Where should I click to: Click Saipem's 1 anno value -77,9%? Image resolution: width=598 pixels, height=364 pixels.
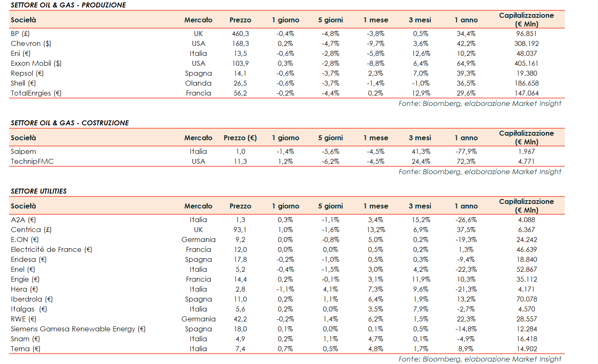(x=466, y=151)
